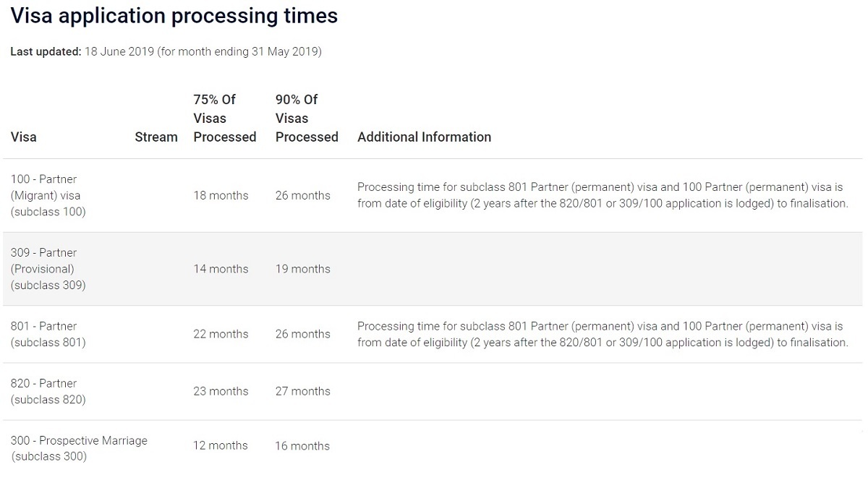The image size is (868, 480).
Task: Click the 14 months cell for subclass 309
Action: click(x=221, y=269)
